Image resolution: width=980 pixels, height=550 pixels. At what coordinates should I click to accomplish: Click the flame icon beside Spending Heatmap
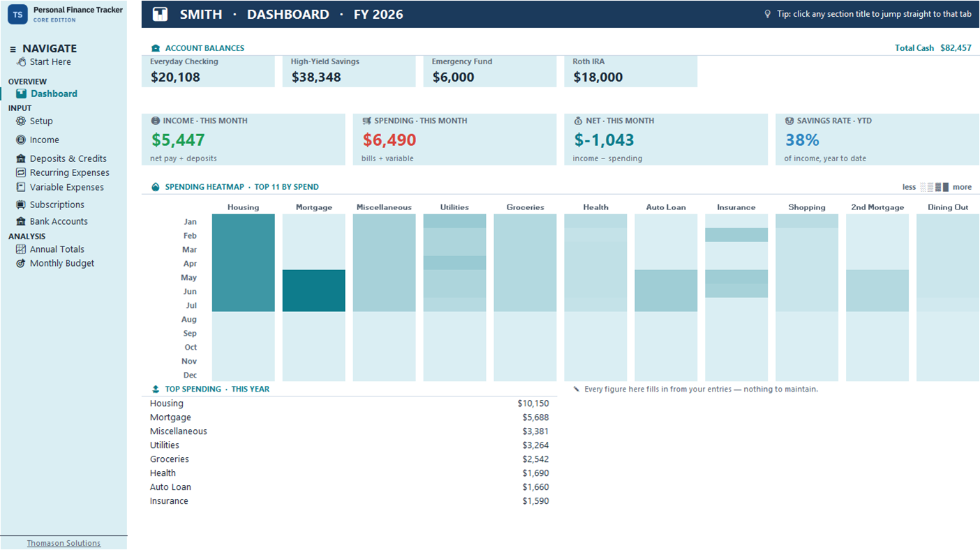156,187
